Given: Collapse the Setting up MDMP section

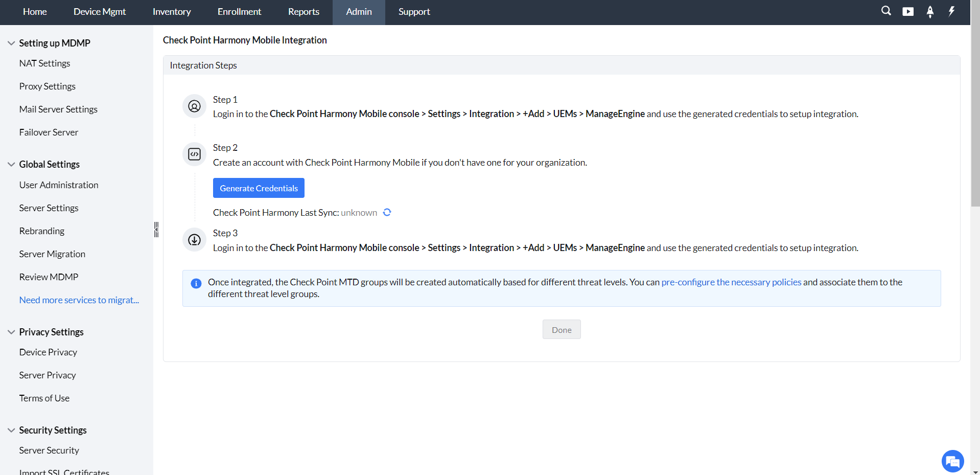Looking at the screenshot, I should [11, 43].
